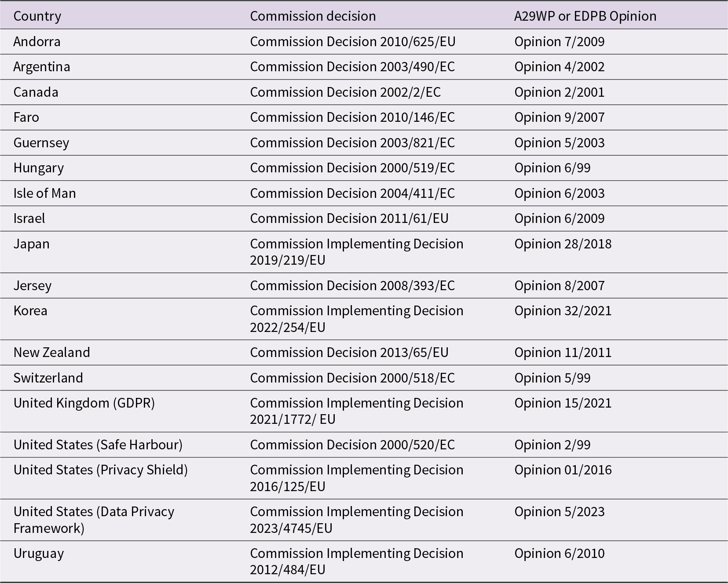Image resolution: width=728 pixels, height=583 pixels.
Task: Click Opinion 32/2021 in the Korea row
Action: pos(563,311)
